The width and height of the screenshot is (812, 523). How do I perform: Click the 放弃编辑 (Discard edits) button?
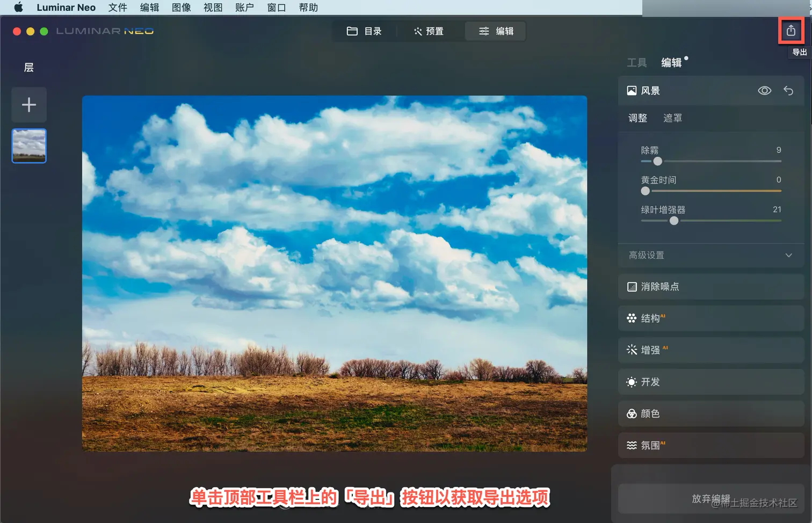[711, 499]
